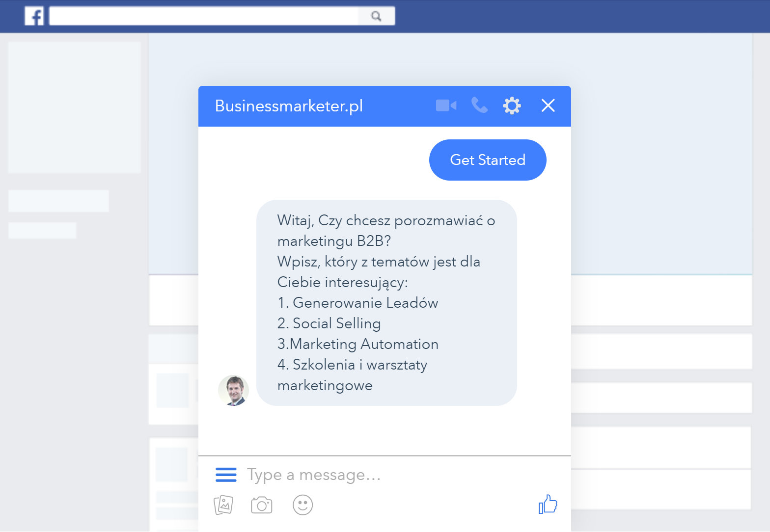Click the '2. Social Selling' line
The image size is (770, 532).
(329, 323)
